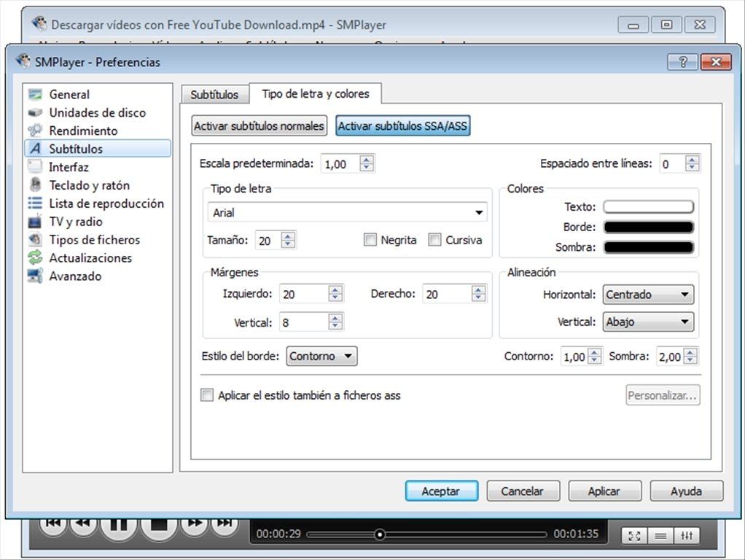
Task: Decrease the Espaciado entre líneas value
Action: pos(693,168)
